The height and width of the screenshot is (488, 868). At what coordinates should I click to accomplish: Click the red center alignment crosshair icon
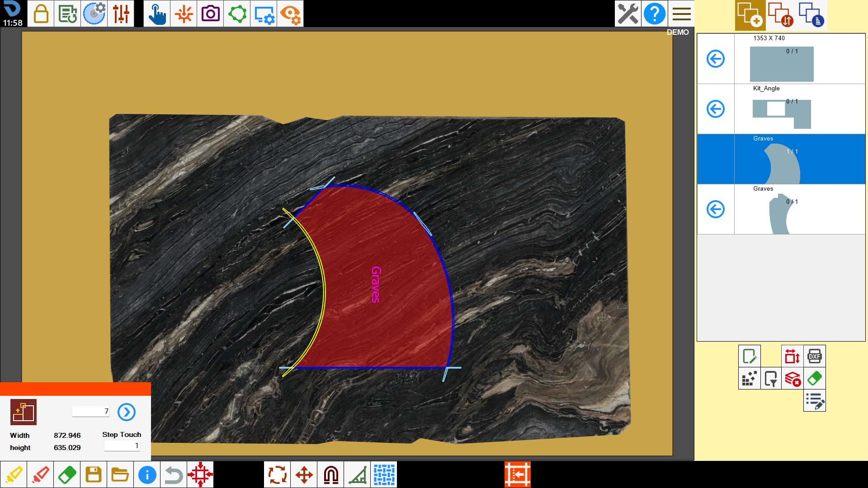point(200,474)
